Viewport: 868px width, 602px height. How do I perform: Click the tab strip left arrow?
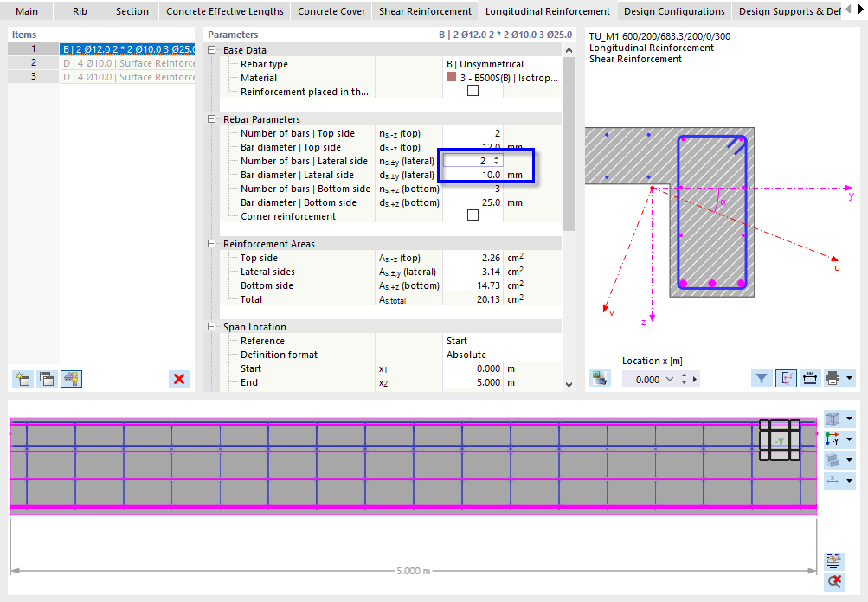click(x=849, y=10)
